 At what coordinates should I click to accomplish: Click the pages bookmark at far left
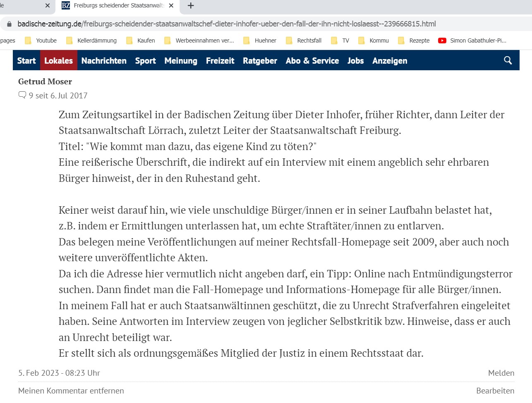(x=7, y=41)
